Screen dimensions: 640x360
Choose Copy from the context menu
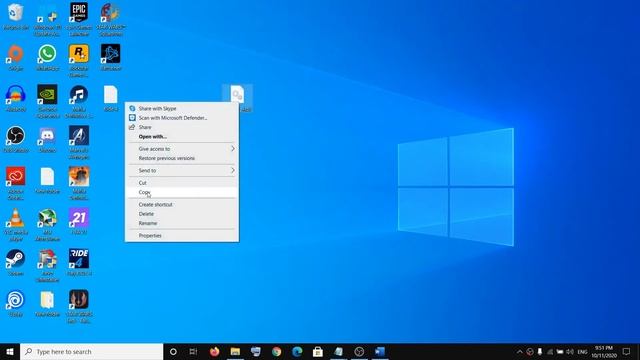pos(144,192)
